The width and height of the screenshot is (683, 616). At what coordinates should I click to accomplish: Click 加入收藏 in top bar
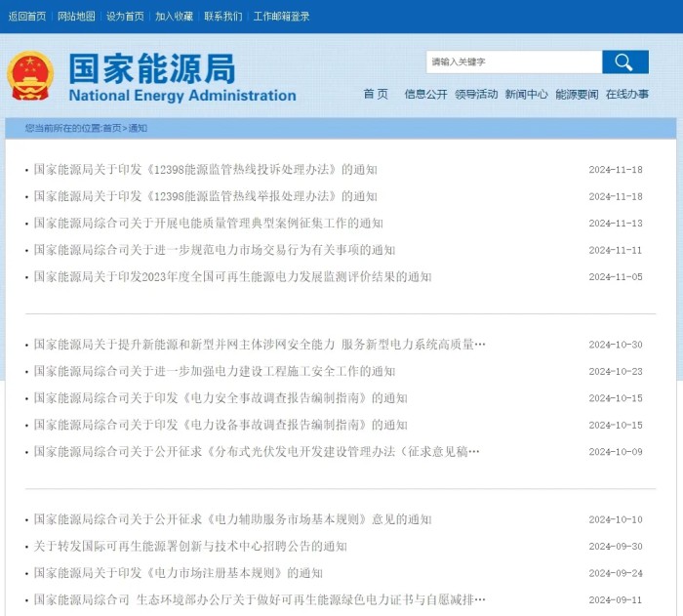pos(174,17)
